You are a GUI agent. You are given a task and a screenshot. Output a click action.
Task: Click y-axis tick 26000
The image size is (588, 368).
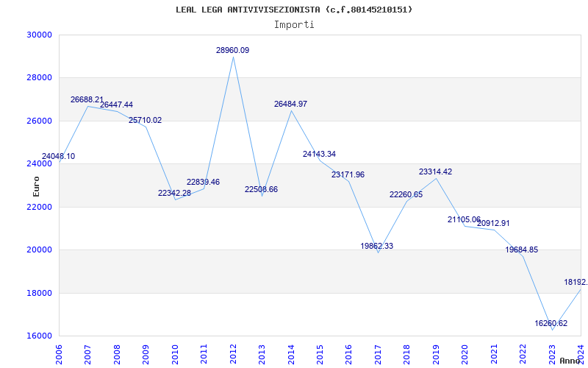(39, 121)
